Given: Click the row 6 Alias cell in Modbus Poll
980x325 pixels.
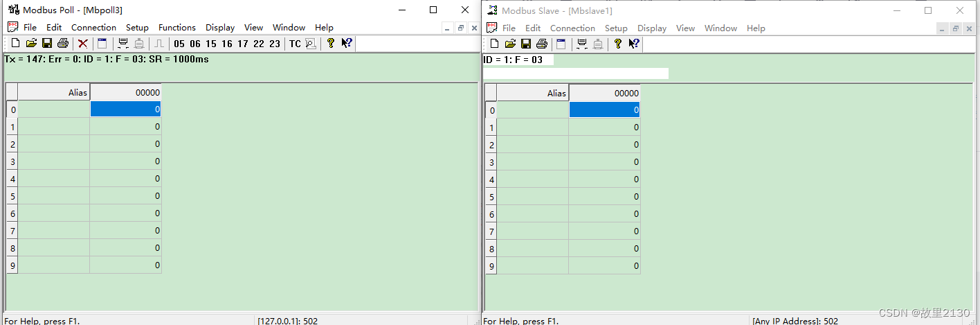Looking at the screenshot, I should (x=54, y=213).
